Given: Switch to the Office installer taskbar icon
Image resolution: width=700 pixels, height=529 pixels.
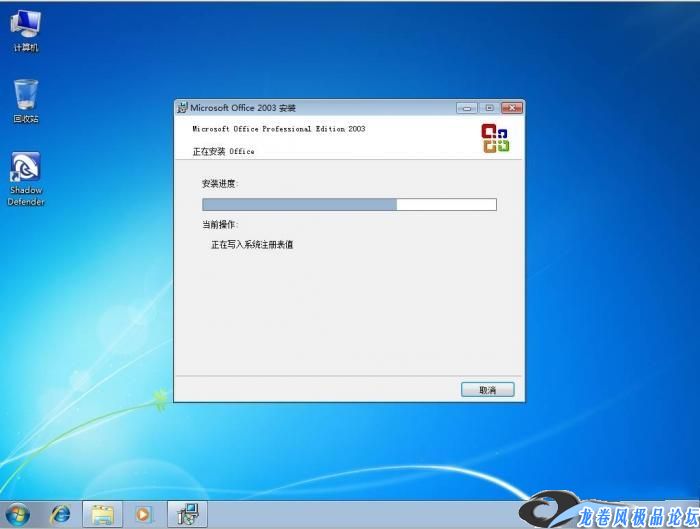Looking at the screenshot, I should pyautogui.click(x=188, y=514).
